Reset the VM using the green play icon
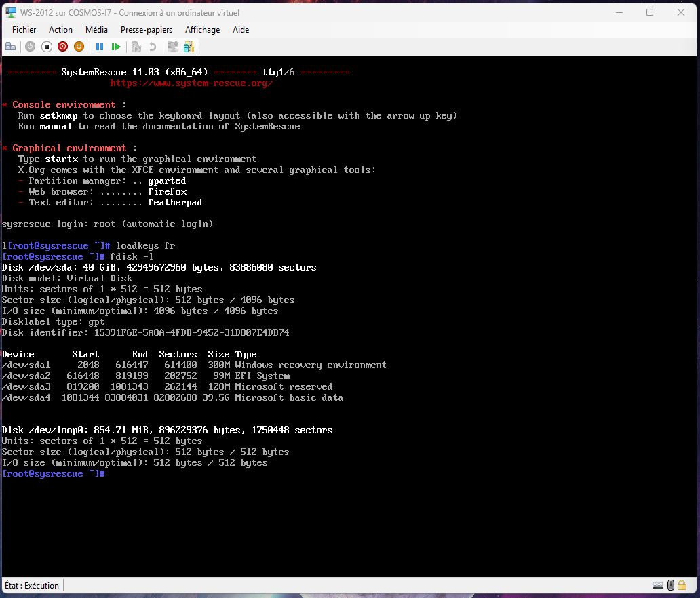This screenshot has width=700, height=598. (116, 47)
